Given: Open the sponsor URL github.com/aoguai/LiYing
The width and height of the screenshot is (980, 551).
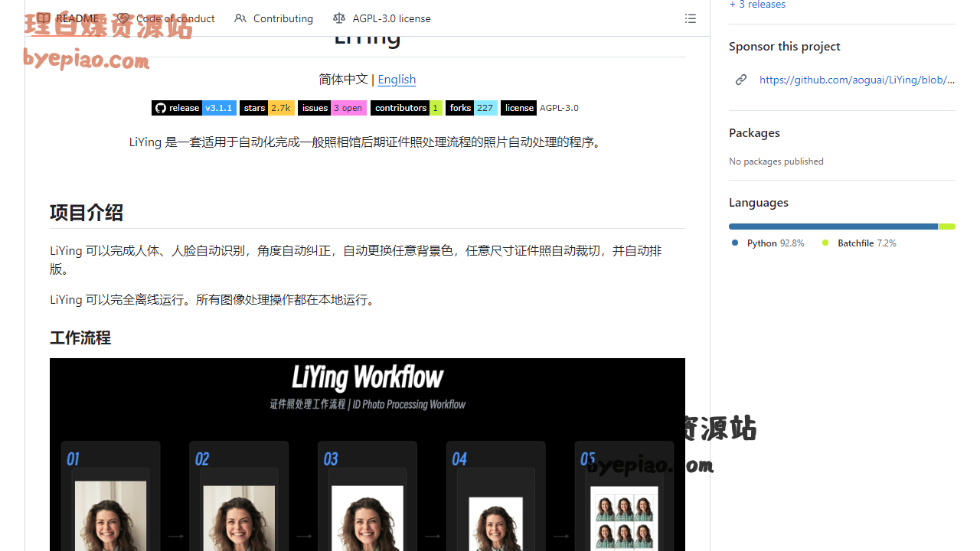Looking at the screenshot, I should 857,80.
